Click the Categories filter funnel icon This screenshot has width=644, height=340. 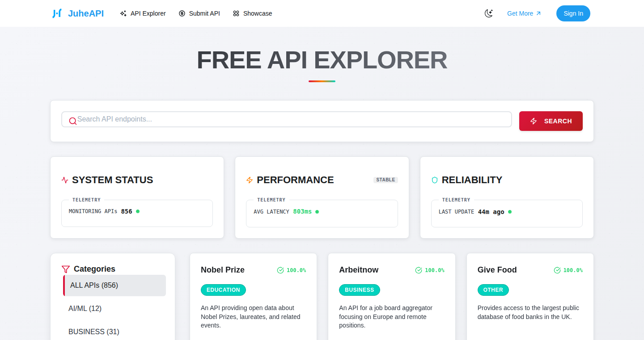[66, 269]
